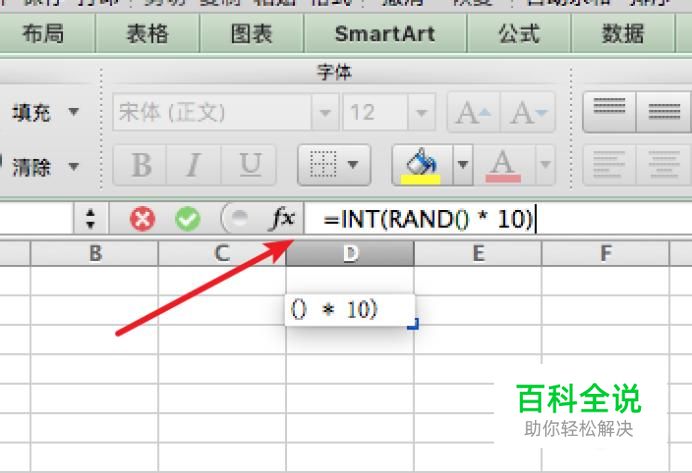Image resolution: width=692 pixels, height=473 pixels.
Task: Select column E header
Action: click(478, 253)
